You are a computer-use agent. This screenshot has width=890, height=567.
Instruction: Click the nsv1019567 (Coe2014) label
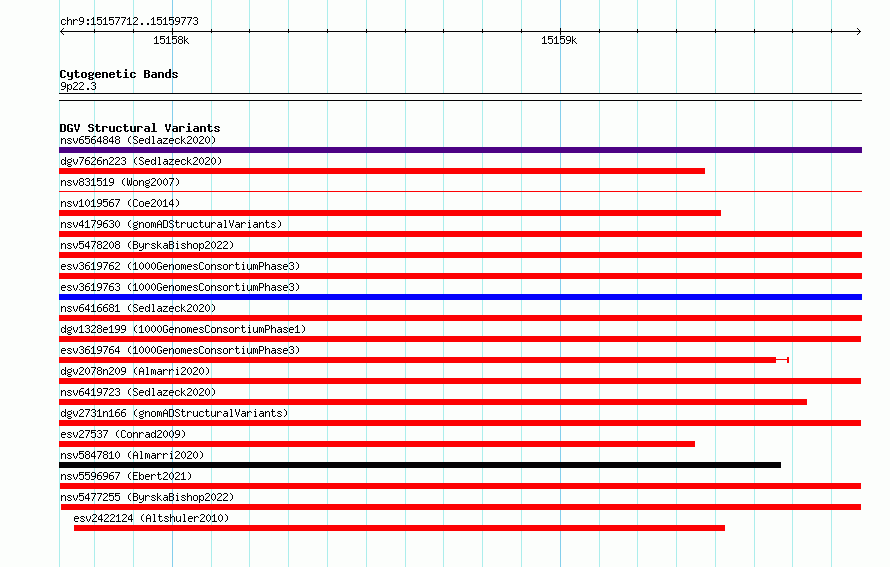tap(120, 203)
